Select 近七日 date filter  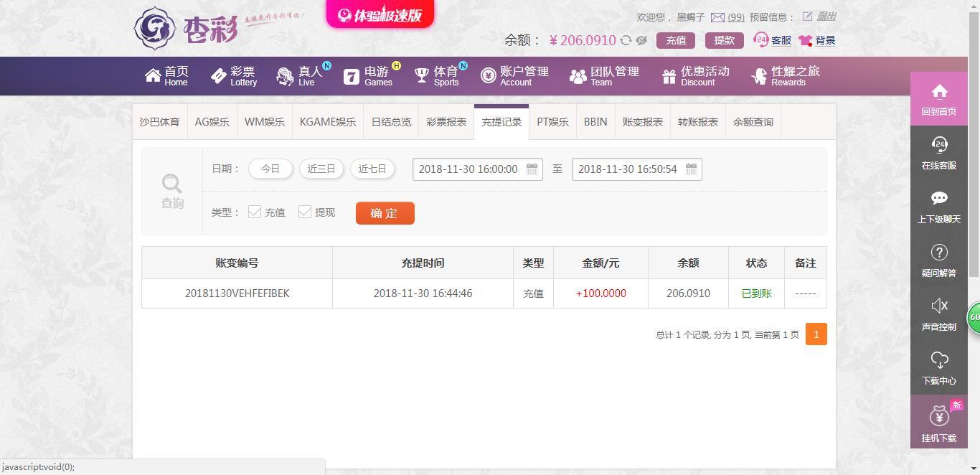[372, 169]
